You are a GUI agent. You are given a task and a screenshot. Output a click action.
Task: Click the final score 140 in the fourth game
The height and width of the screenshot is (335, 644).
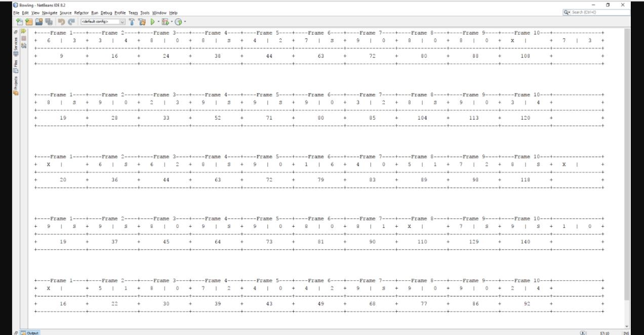coord(525,242)
